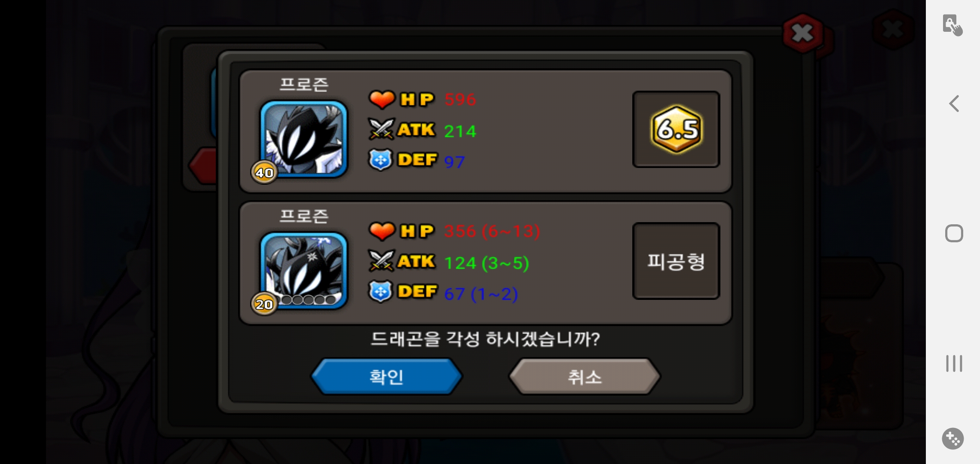Tap the level 40 gold badge
The image size is (980, 464).
[264, 172]
